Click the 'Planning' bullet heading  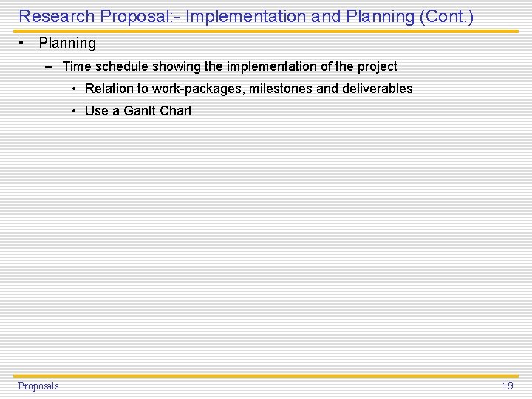(x=67, y=44)
